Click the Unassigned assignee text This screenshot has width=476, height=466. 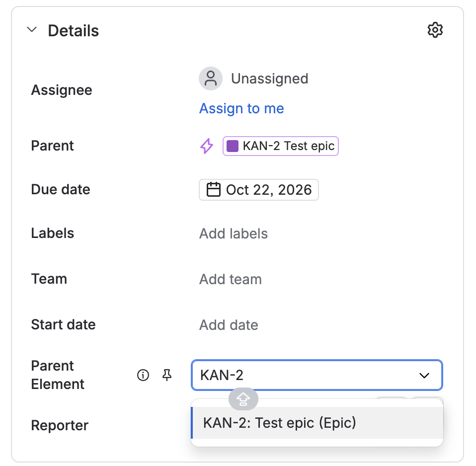coord(270,78)
